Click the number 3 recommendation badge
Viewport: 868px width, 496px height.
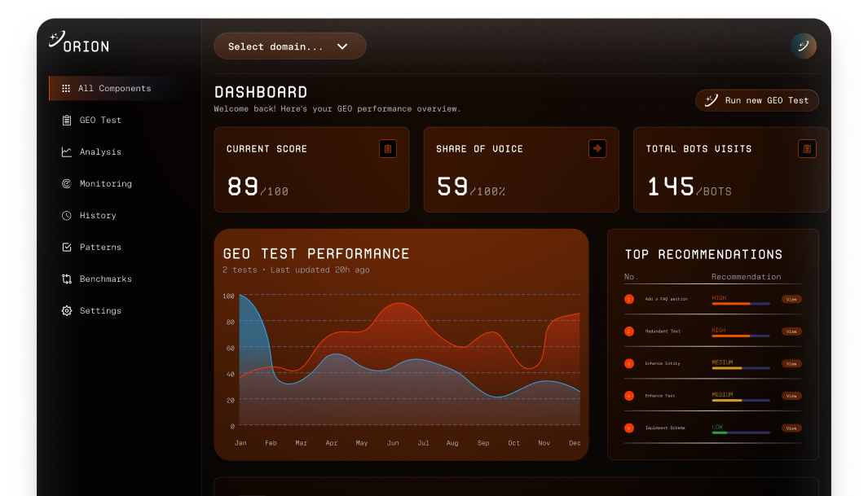coord(629,363)
